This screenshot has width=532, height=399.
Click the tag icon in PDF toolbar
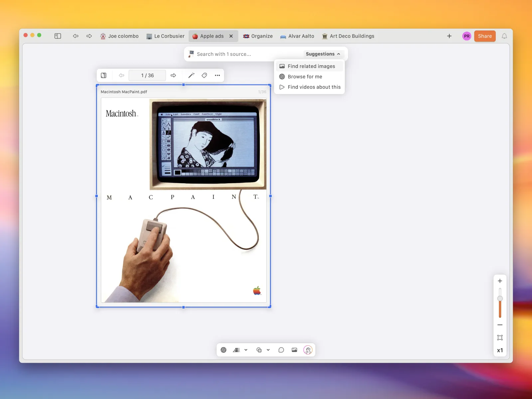(x=204, y=75)
